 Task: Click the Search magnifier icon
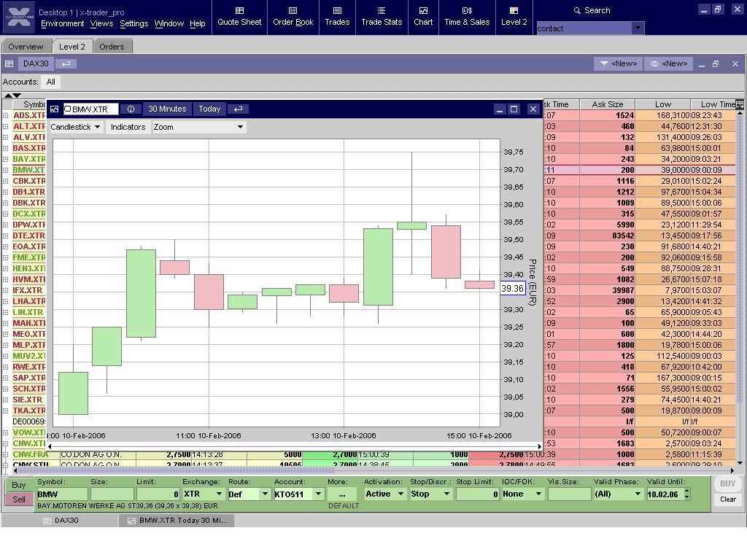click(x=577, y=10)
